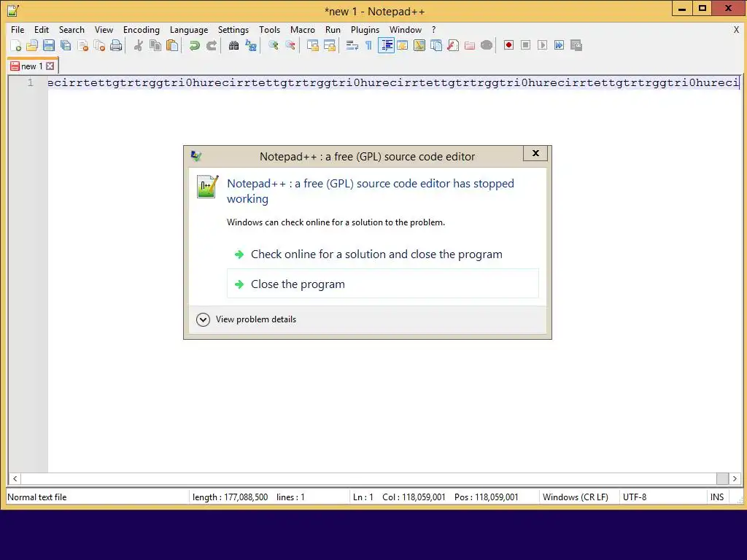747x560 pixels.
Task: Open the Language menu
Action: (x=189, y=29)
